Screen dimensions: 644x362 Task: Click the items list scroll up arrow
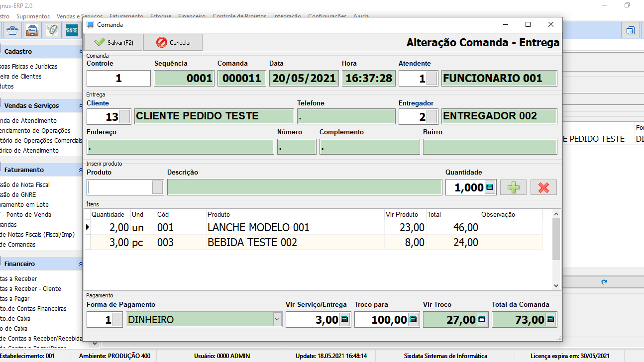pyautogui.click(x=556, y=214)
